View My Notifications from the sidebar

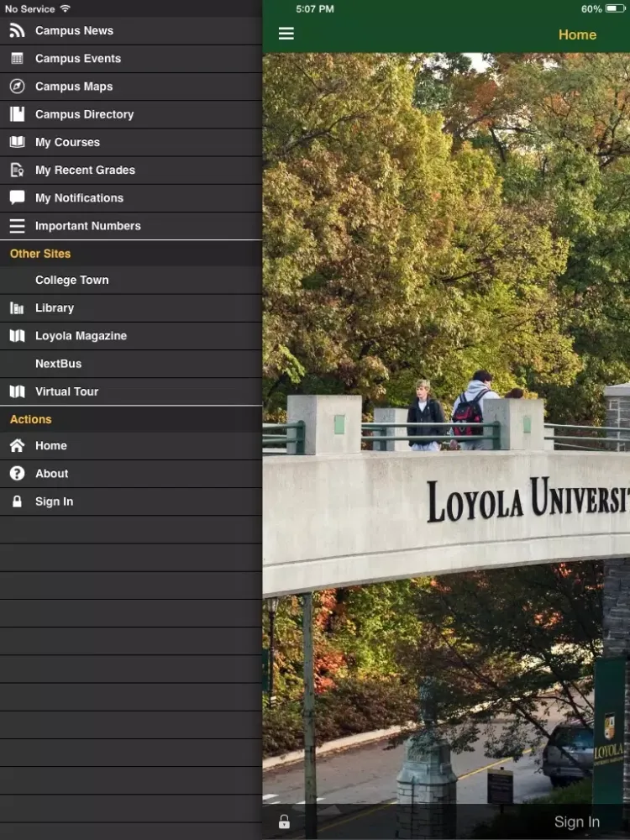131,197
